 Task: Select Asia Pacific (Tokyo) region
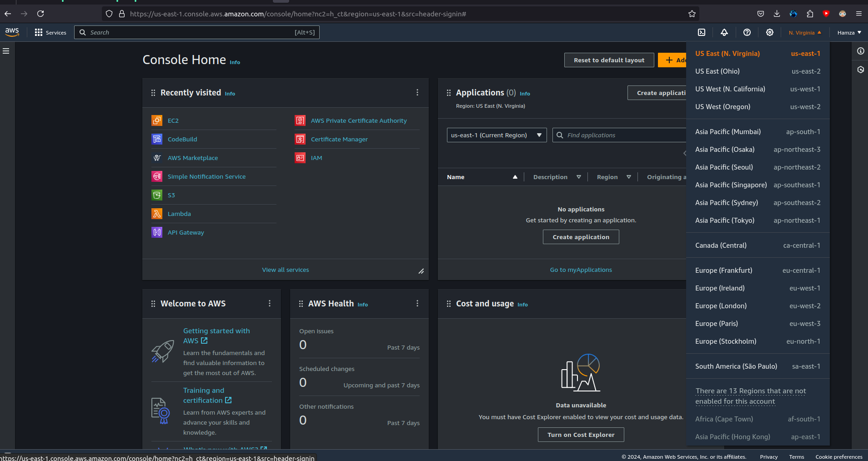[758, 220]
